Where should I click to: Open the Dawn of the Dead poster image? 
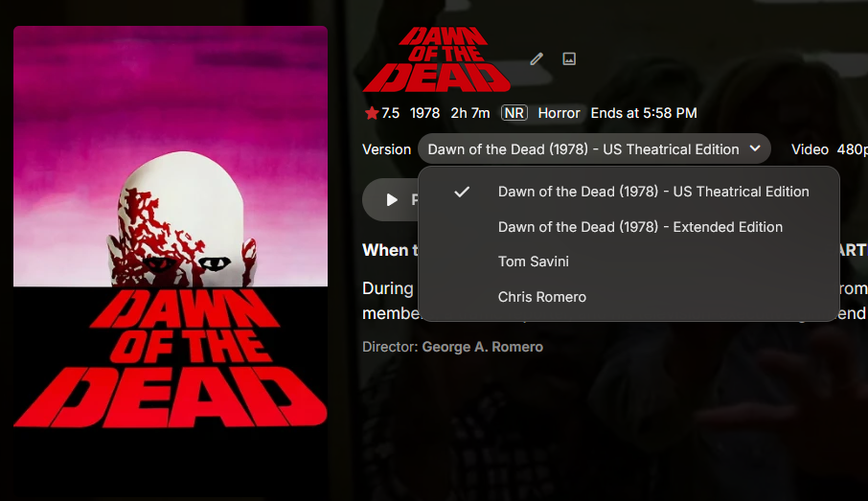pyautogui.click(x=171, y=227)
